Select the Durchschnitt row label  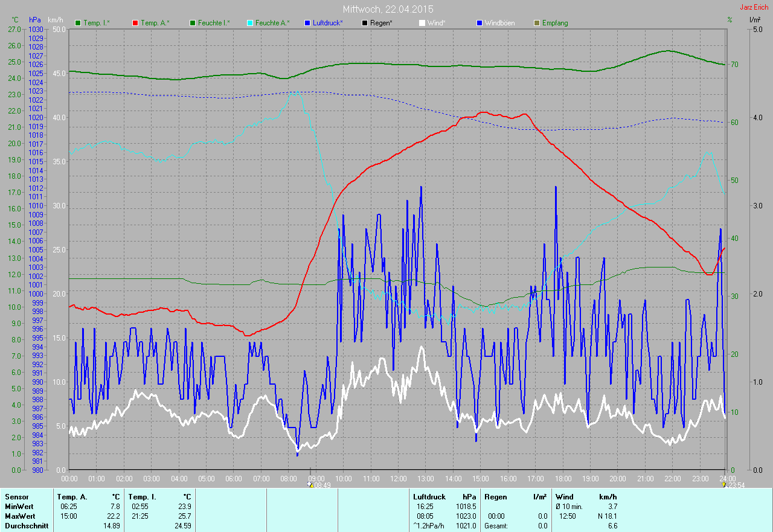26,525
